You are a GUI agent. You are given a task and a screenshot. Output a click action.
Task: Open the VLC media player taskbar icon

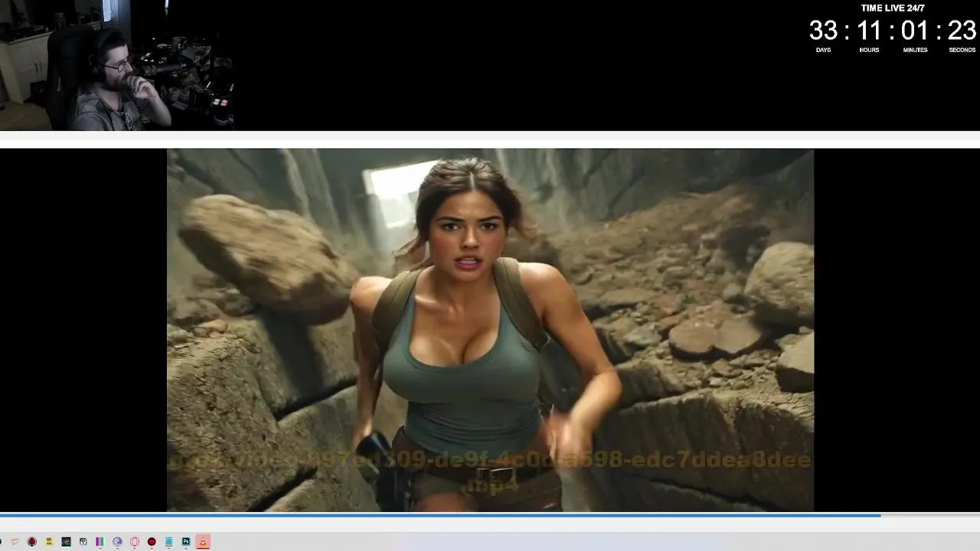click(x=203, y=541)
